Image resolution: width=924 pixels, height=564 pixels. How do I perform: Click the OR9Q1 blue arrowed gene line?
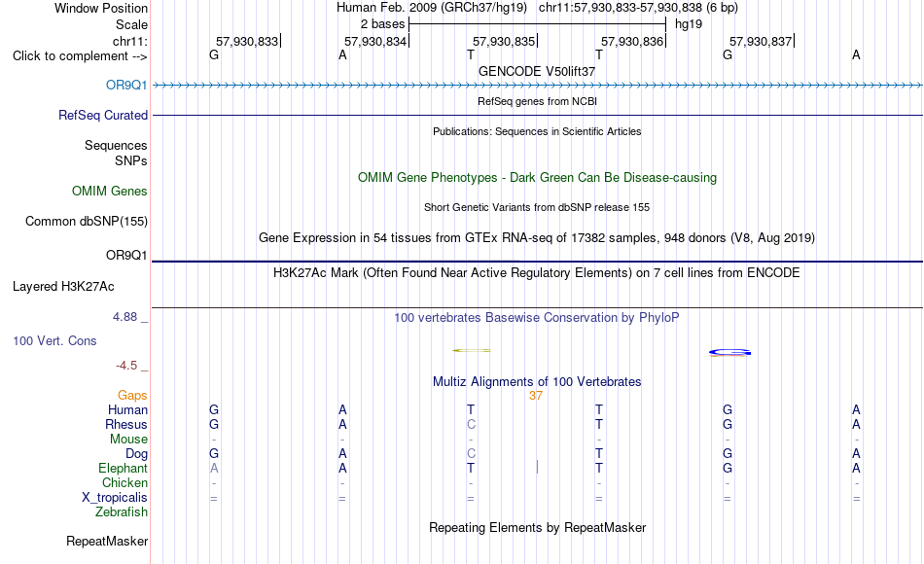tap(537, 85)
